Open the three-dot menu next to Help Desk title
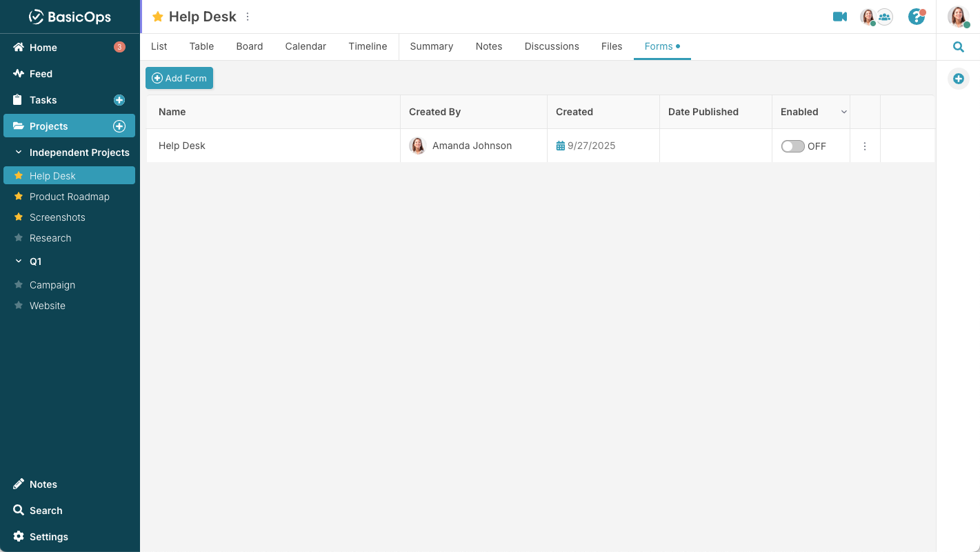The width and height of the screenshot is (980, 552). click(247, 16)
